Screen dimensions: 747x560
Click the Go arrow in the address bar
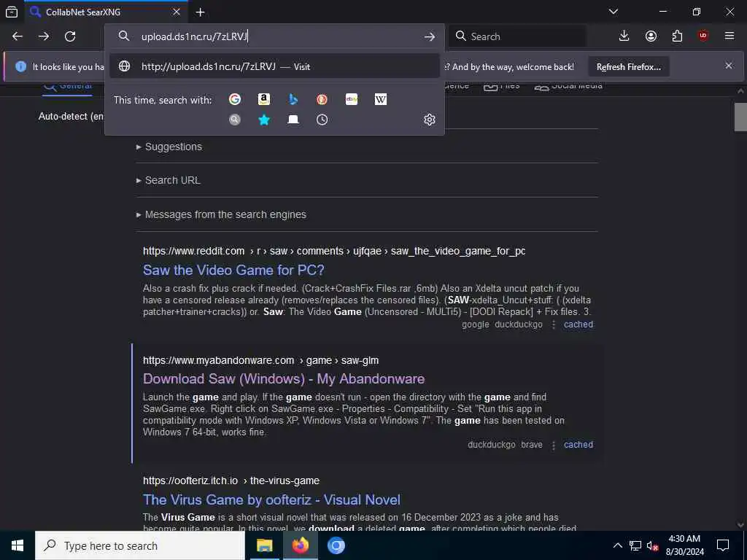(x=429, y=36)
